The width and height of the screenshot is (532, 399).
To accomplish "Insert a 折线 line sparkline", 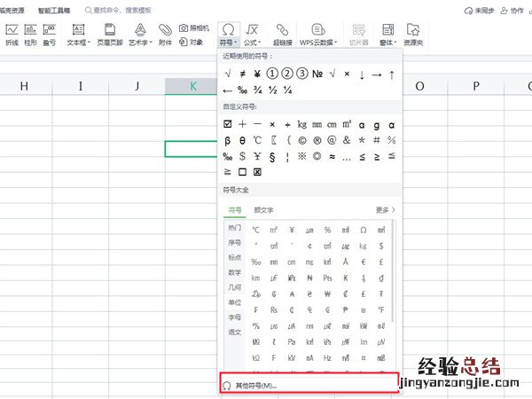I will tap(12, 34).
